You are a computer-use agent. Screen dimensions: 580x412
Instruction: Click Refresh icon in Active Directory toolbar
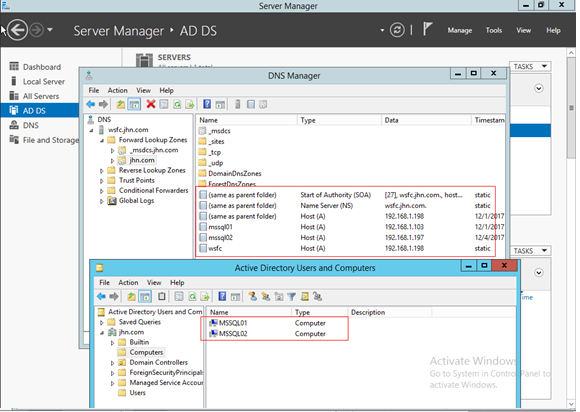pos(192,297)
